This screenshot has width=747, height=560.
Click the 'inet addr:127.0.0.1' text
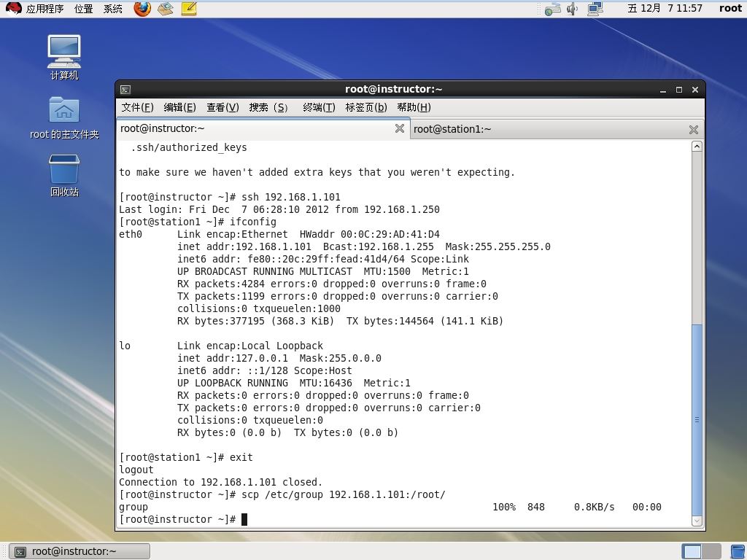coord(233,358)
